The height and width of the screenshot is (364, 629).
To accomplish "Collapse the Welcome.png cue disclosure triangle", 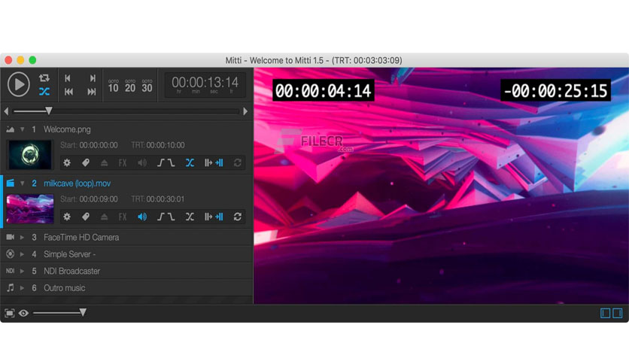I will [23, 129].
